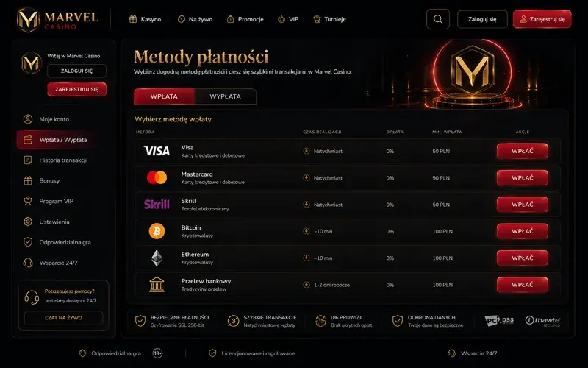This screenshot has height=368, width=588.
Task: Open Kasyno in the top navigation
Action: [x=145, y=19]
